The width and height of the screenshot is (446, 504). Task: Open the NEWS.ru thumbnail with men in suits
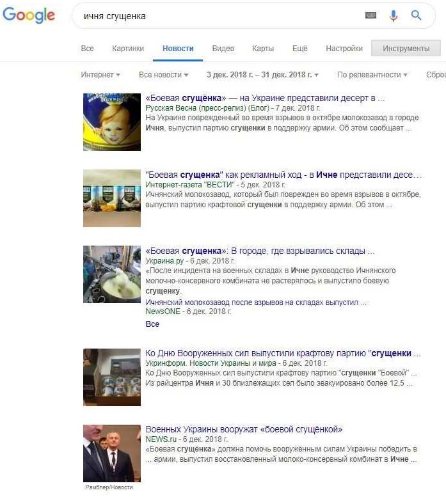112,453
